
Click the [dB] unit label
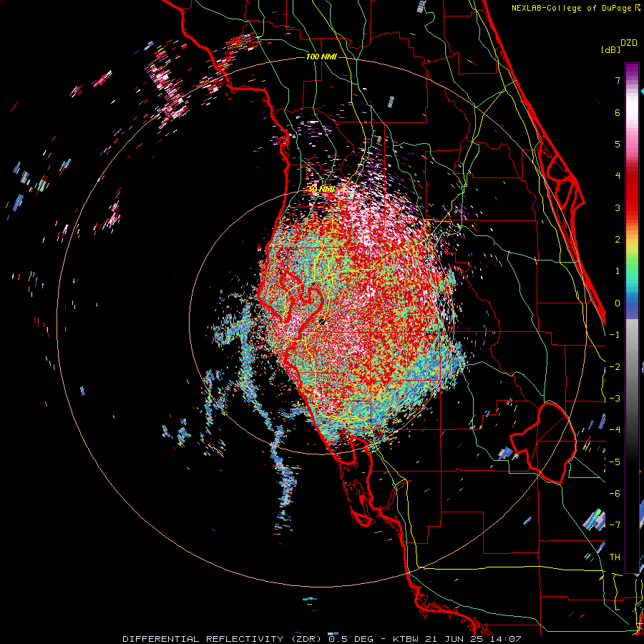[610, 49]
